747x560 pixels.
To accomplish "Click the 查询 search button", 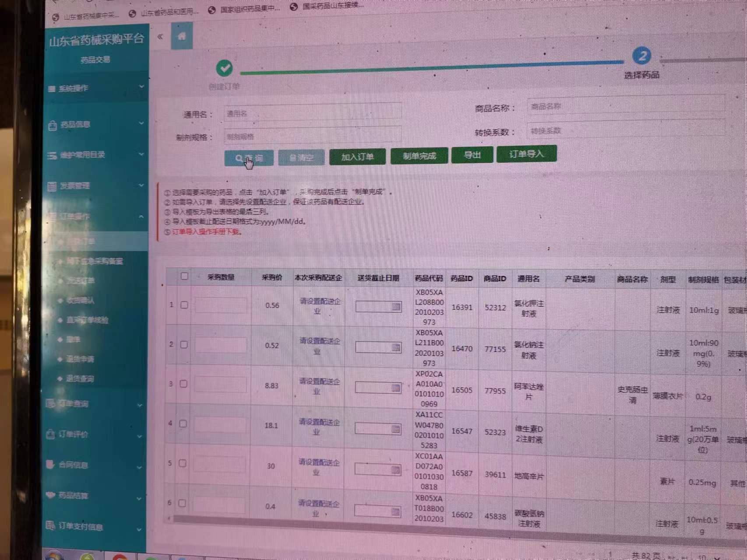I will coord(249,158).
